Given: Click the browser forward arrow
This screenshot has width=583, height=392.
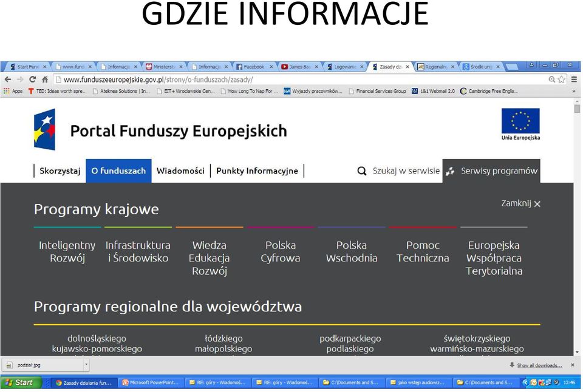Looking at the screenshot, I should 20,79.
